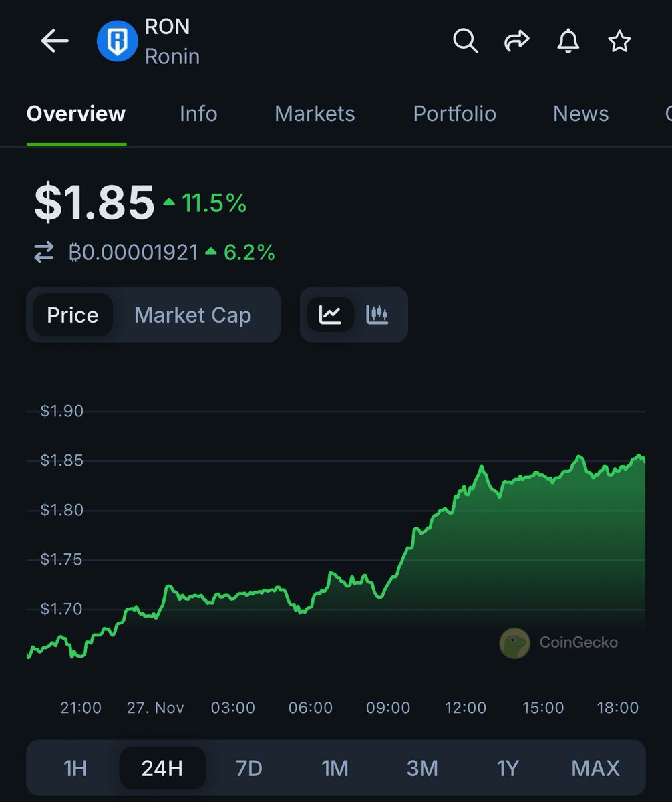
Task: Open the Portfolio tab
Action: click(x=454, y=114)
